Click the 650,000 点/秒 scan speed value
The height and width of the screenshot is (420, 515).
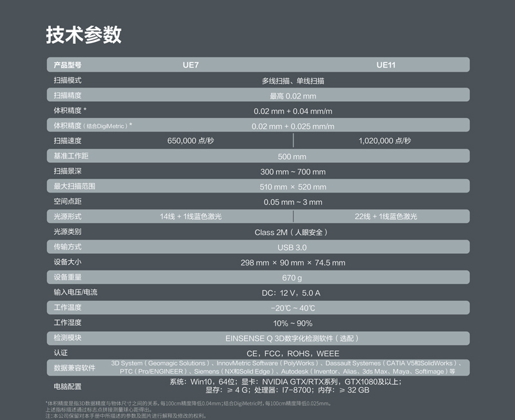191,141
